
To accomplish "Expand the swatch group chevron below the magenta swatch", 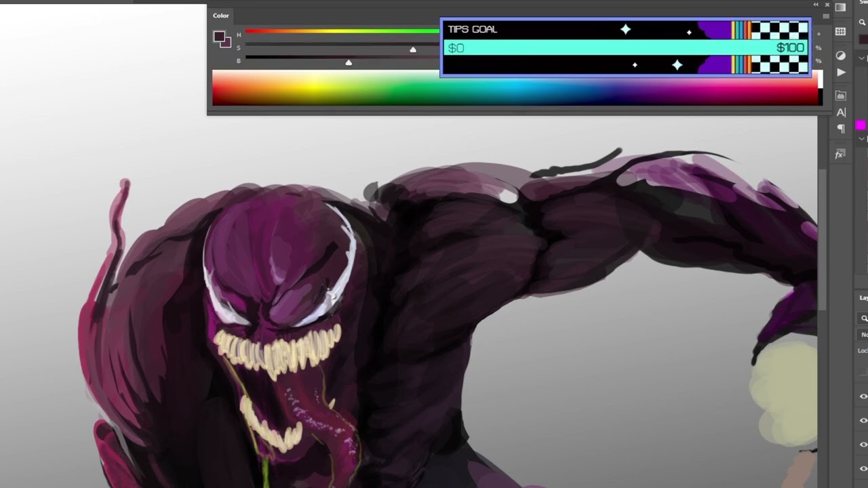I will (862, 138).
